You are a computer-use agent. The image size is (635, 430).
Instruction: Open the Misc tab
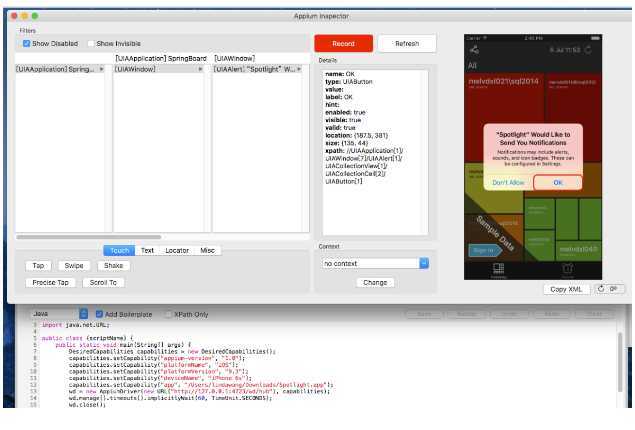(x=207, y=251)
